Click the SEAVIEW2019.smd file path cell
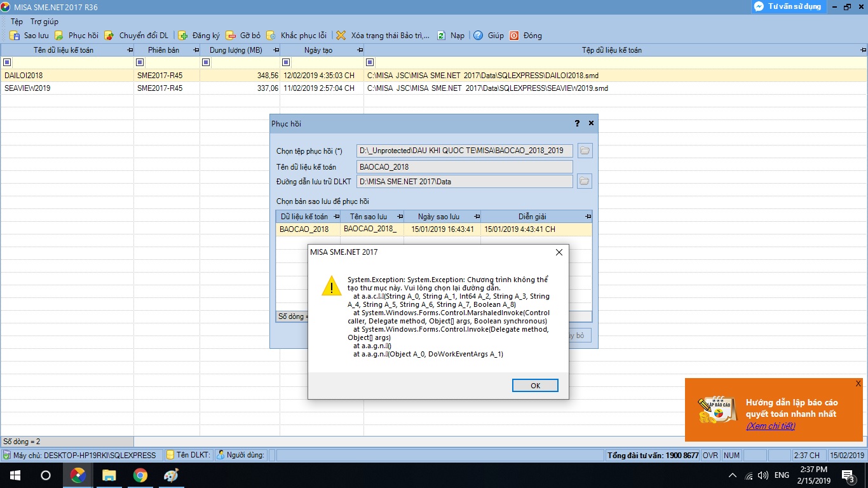 pos(616,88)
